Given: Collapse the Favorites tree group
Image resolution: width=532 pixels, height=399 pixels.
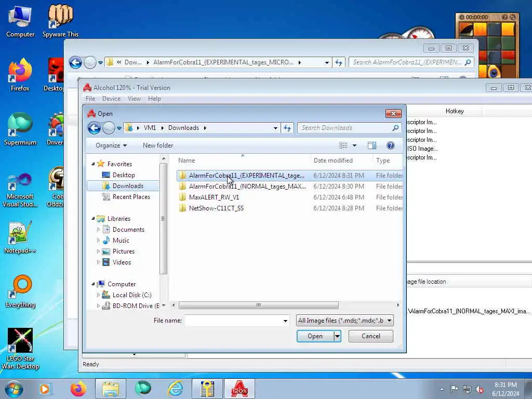Looking at the screenshot, I should [x=93, y=164].
